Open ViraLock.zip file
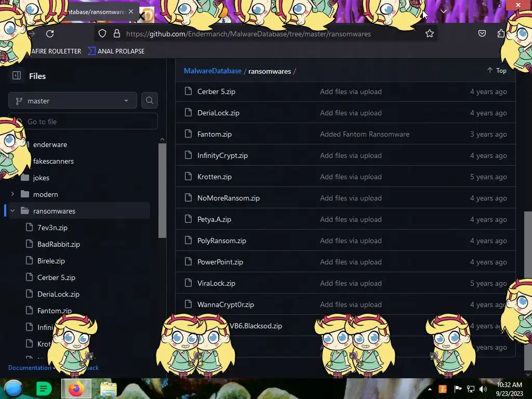Image resolution: width=532 pixels, height=399 pixels. coord(216,283)
